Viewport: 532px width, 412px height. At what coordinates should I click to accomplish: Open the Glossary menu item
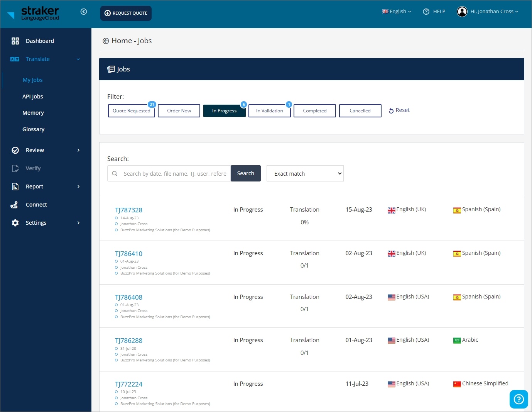point(33,129)
